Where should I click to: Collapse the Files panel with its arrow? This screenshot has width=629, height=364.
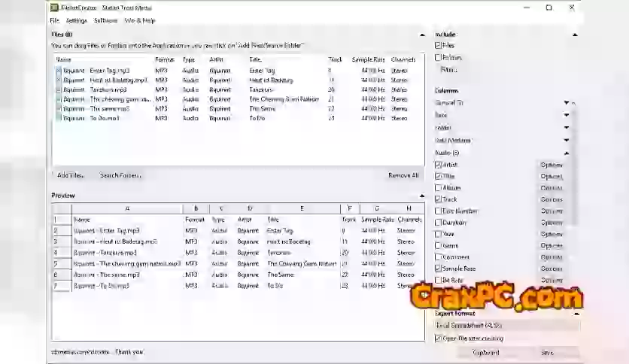click(422, 35)
